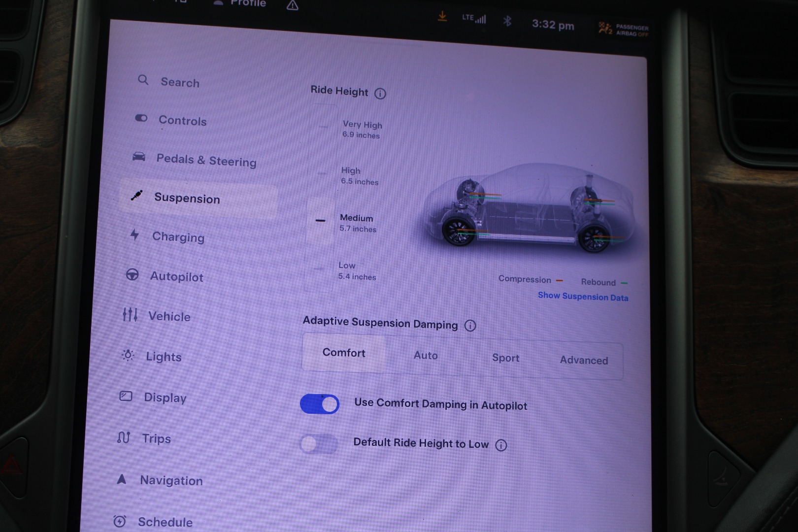Viewport: 798px width, 532px height.
Task: Click the Search magnifier icon
Action: tap(143, 80)
